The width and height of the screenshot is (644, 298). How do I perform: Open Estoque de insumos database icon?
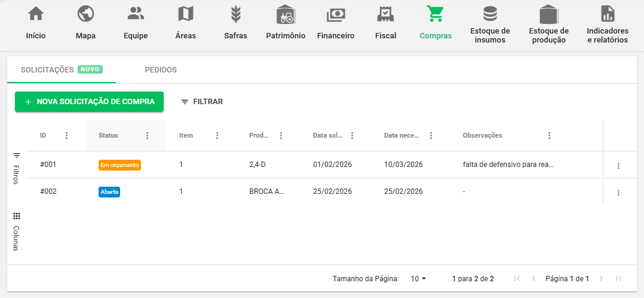pyautogui.click(x=490, y=14)
